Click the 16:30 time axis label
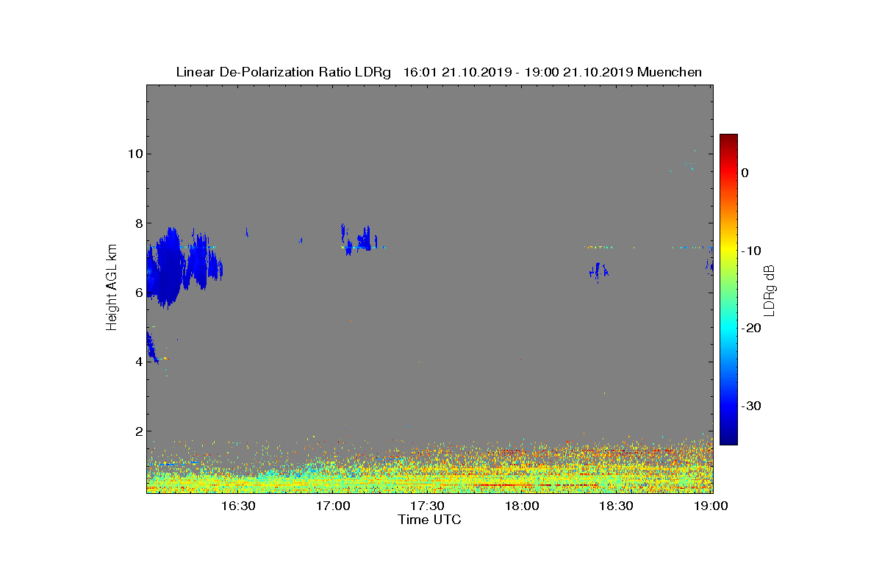882x588 pixels. coord(239,506)
